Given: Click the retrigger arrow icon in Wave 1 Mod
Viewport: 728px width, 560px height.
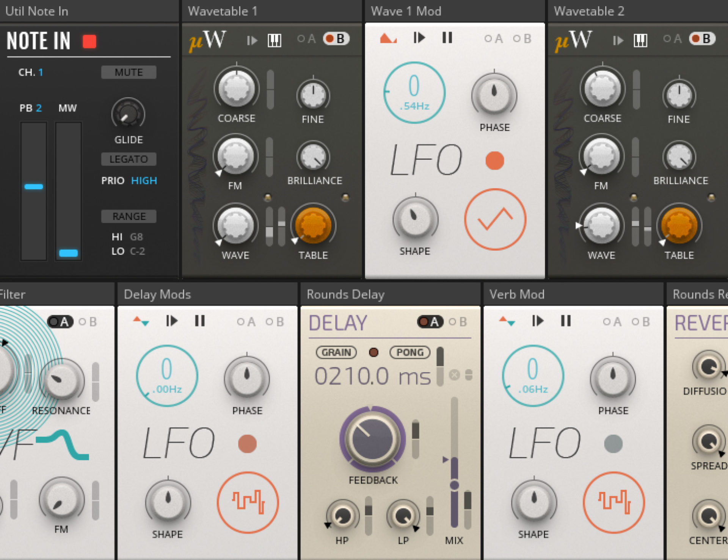Looking at the screenshot, I should point(419,38).
